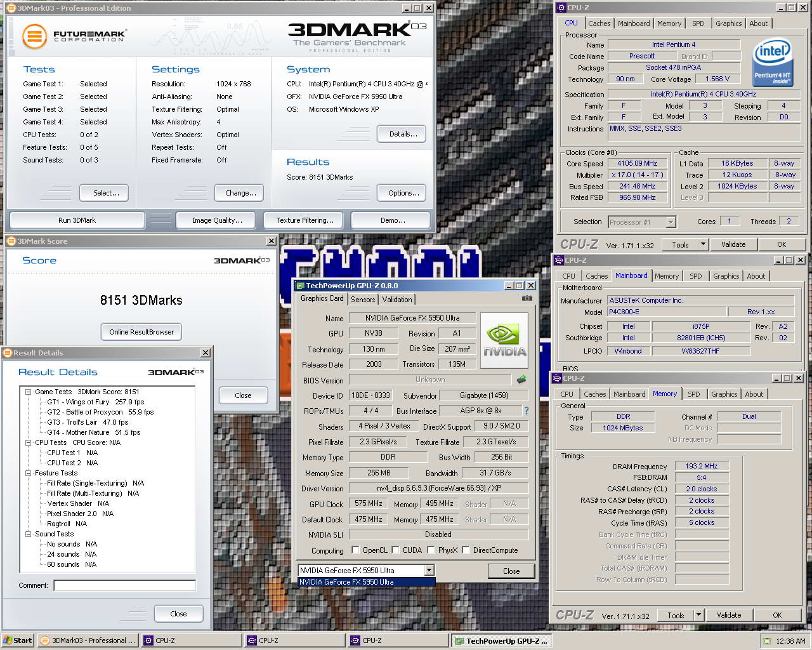
Task: Click the Futuremark orange logo
Action: pos(34,36)
